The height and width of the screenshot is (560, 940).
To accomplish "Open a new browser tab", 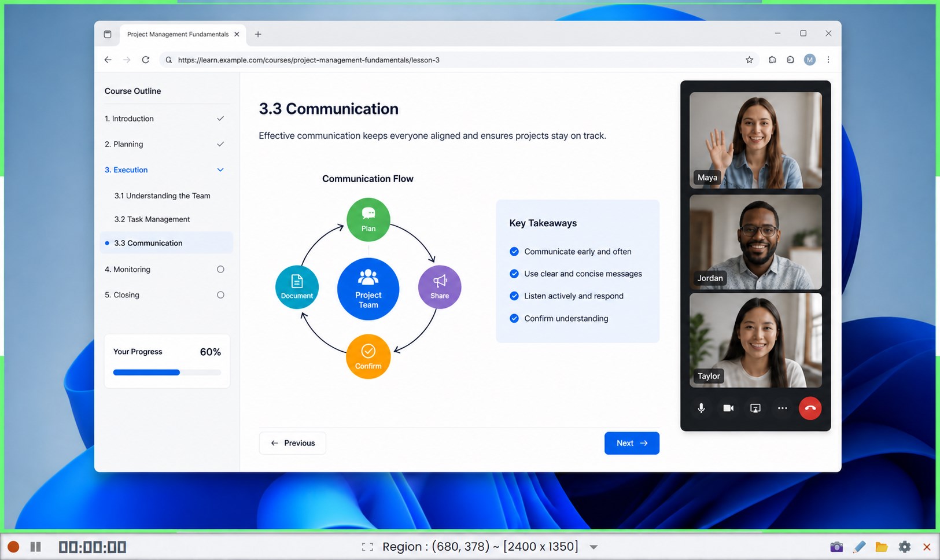I will tap(258, 34).
